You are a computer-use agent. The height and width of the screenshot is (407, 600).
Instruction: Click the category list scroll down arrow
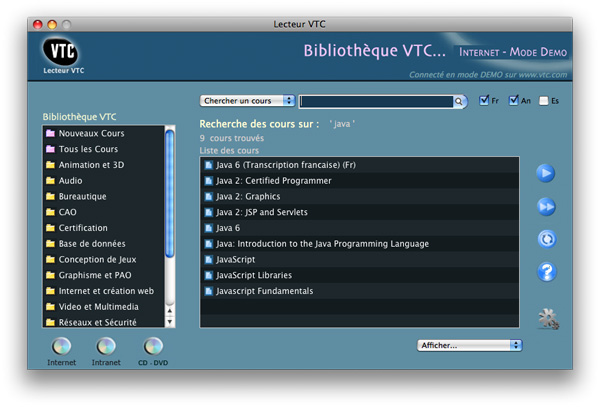[170, 322]
